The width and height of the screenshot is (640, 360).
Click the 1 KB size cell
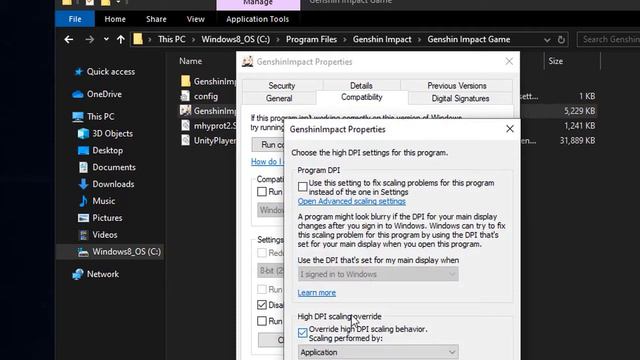pos(587,96)
